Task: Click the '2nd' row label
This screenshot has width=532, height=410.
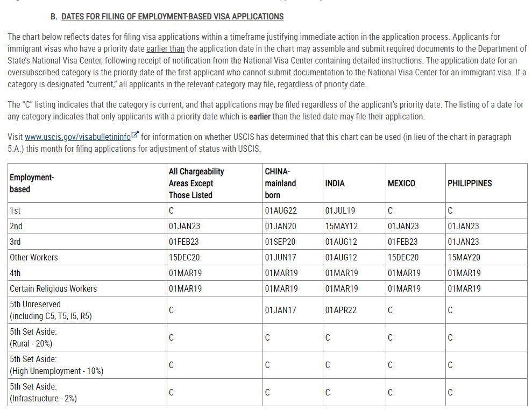Action: click(16, 227)
